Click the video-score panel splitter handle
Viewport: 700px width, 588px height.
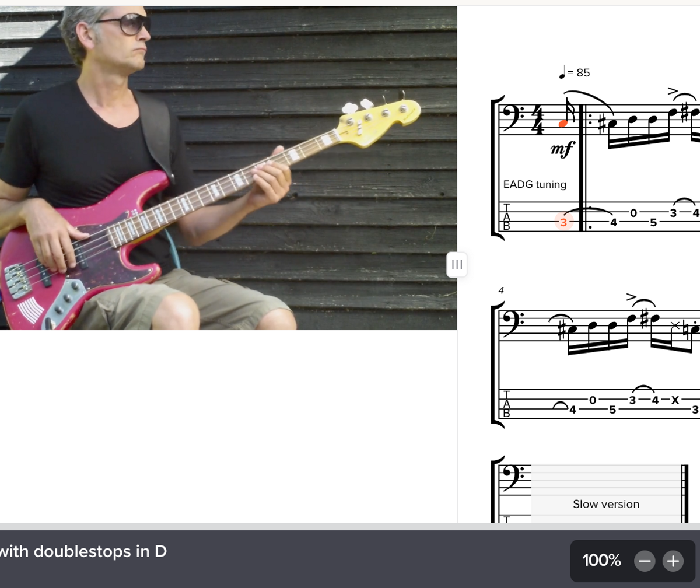[457, 265]
